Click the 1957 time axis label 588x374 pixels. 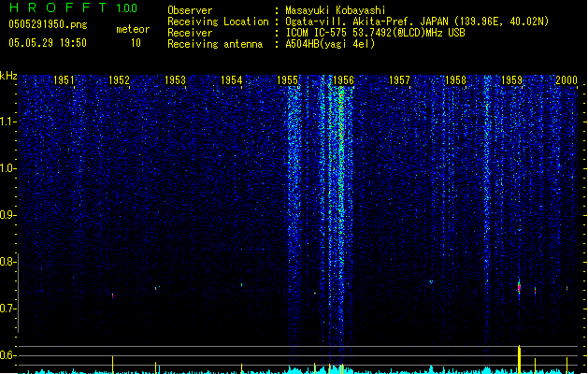point(399,79)
